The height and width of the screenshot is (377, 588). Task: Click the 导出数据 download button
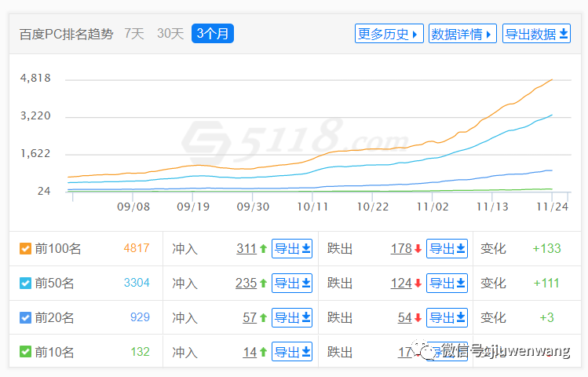(536, 34)
